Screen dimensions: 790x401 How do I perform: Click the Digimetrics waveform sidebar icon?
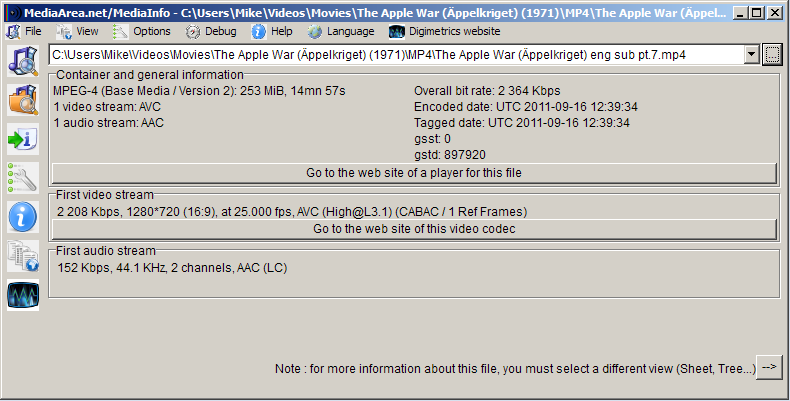22,295
